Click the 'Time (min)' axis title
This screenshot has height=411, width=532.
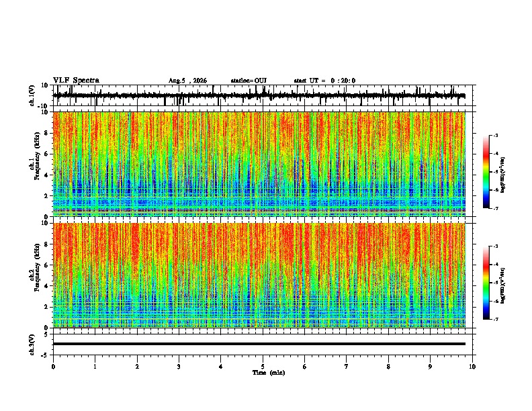pos(269,373)
